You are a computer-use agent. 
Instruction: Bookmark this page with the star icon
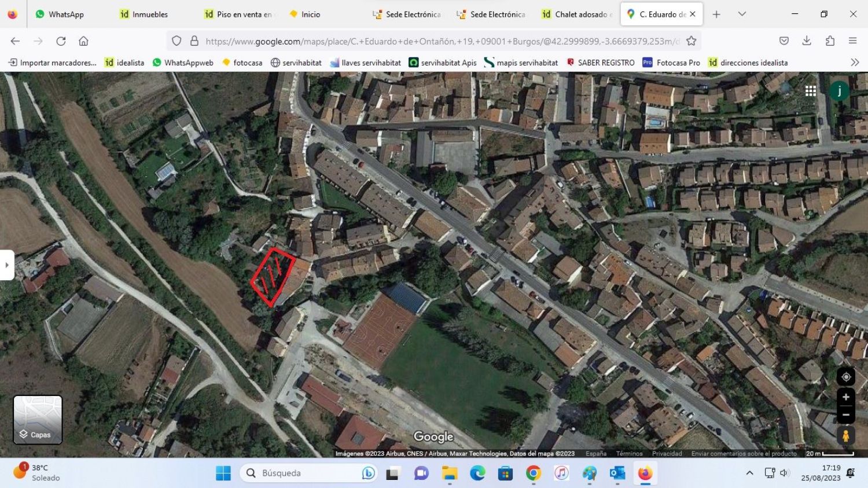pos(691,41)
